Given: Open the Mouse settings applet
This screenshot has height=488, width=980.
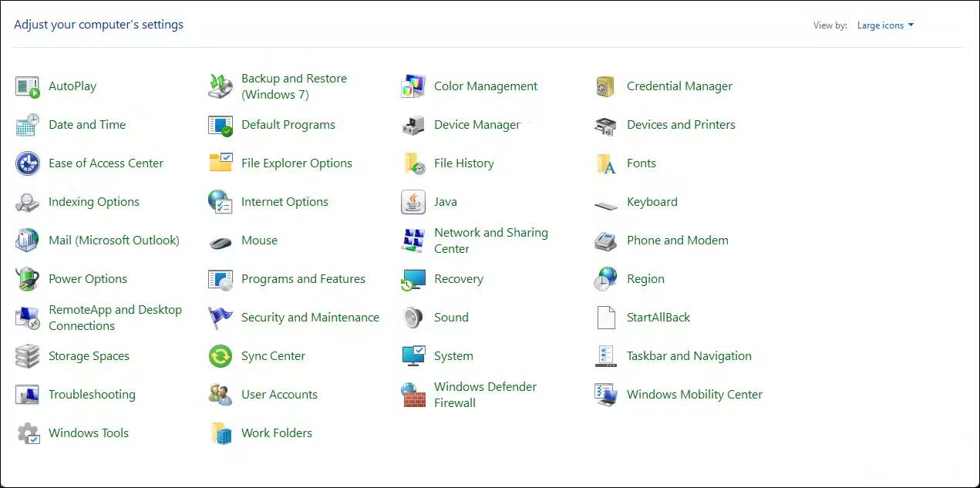Looking at the screenshot, I should coord(259,240).
